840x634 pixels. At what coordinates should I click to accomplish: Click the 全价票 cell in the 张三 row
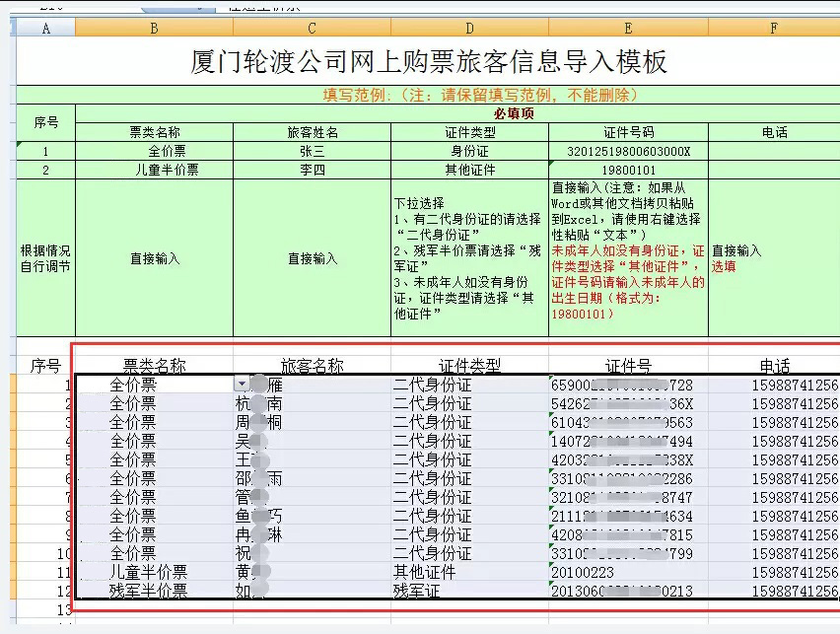tap(154, 151)
